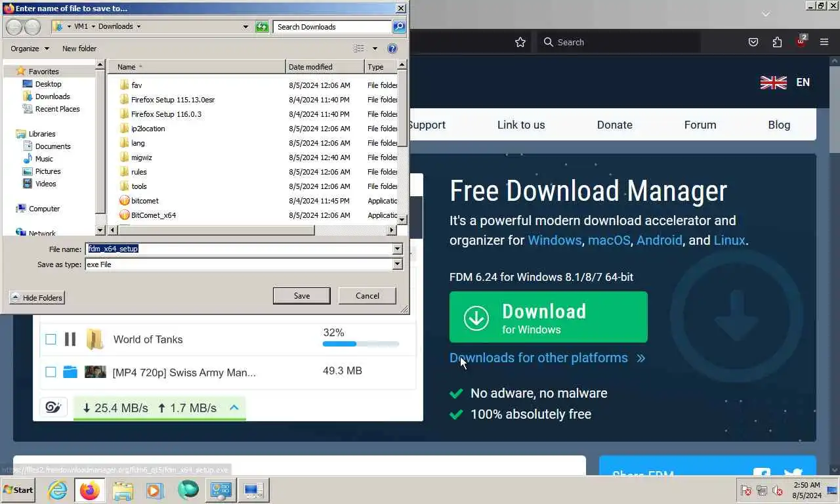The width and height of the screenshot is (840, 504).
Task: Click the control panel icon in the taskbar
Action: (220, 490)
